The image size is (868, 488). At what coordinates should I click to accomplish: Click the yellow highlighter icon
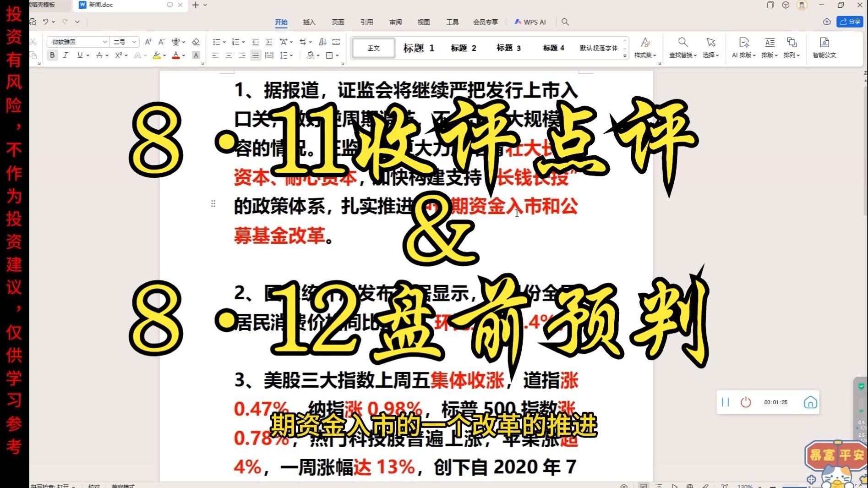tap(157, 55)
